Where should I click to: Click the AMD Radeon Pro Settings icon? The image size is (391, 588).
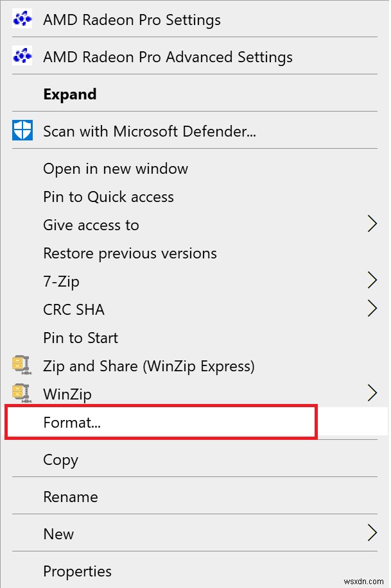point(21,19)
